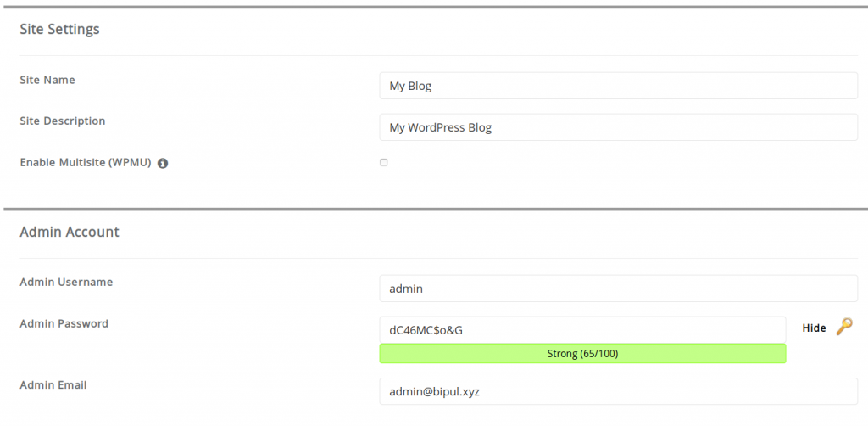Viewport: 868px width, 426px height.
Task: Click the Admin Password label text
Action: [x=64, y=323]
